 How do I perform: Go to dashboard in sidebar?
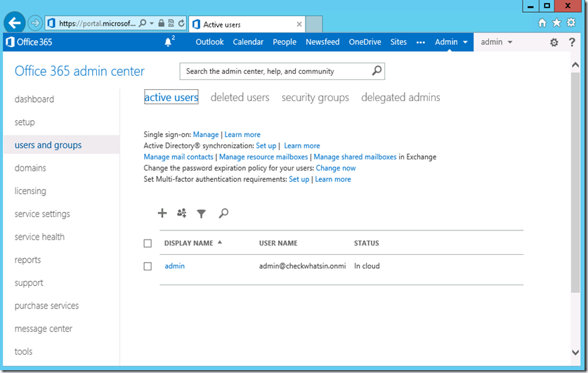pos(34,99)
